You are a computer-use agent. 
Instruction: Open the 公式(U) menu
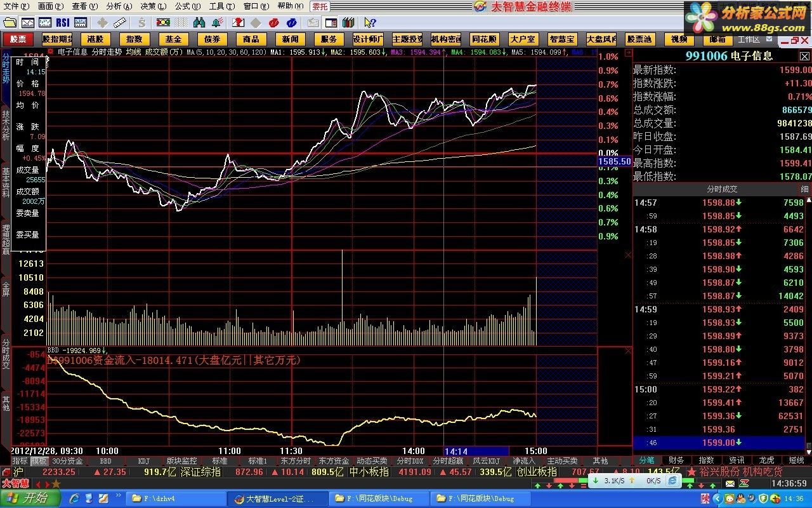tap(188, 6)
